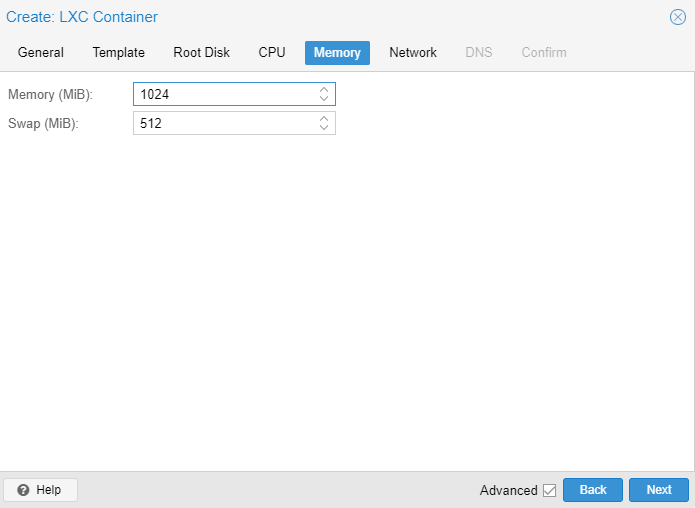
Task: Decrement Swap value with down arrow
Action: 324,128
